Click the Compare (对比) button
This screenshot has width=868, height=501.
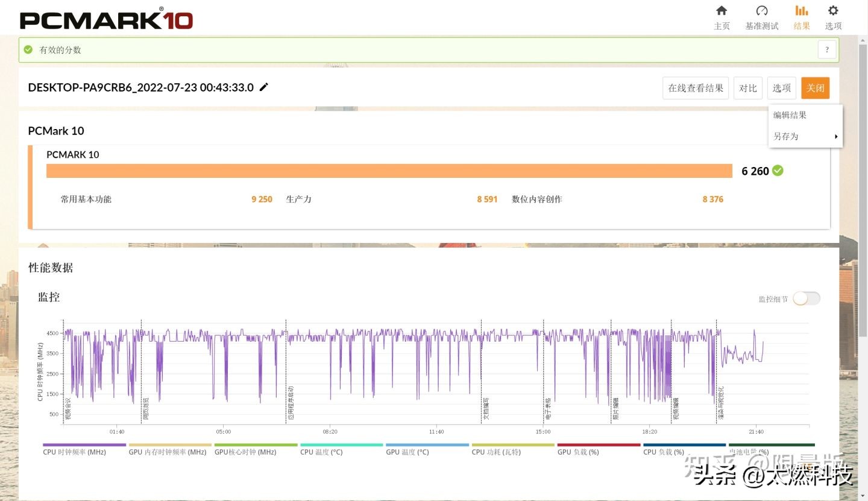point(748,88)
